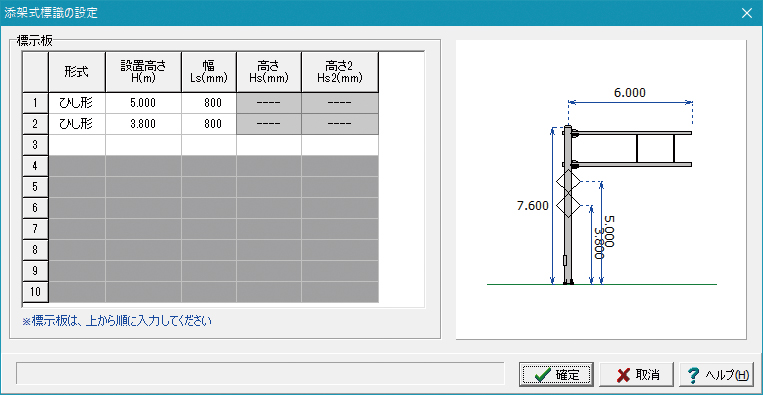This screenshot has width=763, height=395.
Task: Click the empty status text field
Action: 260,374
